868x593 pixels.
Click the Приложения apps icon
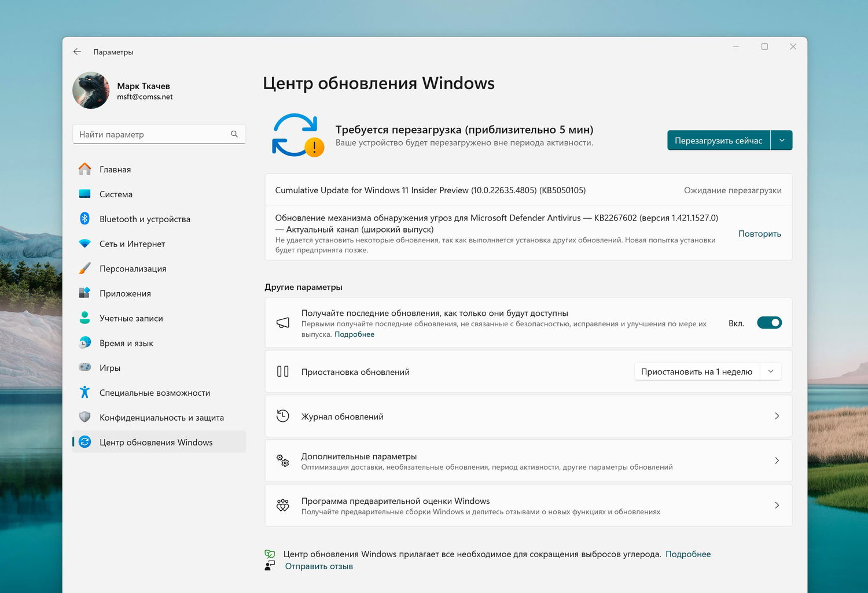[x=84, y=293]
